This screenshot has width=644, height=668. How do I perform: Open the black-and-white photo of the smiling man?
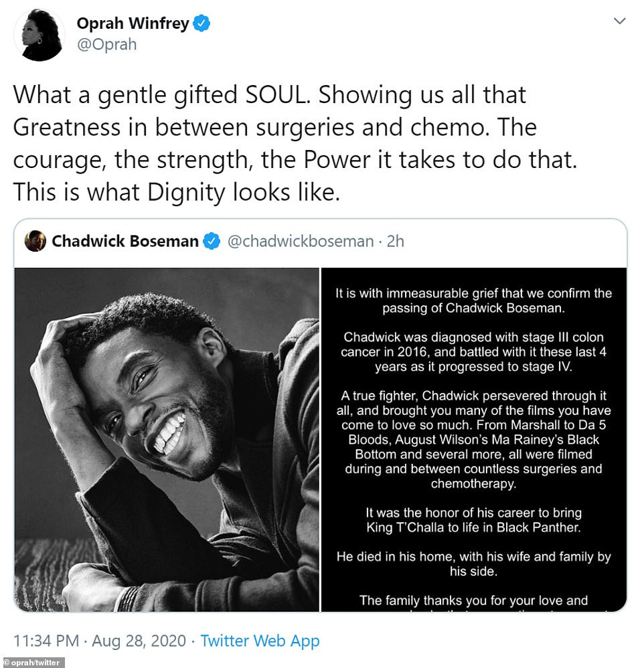(167, 440)
